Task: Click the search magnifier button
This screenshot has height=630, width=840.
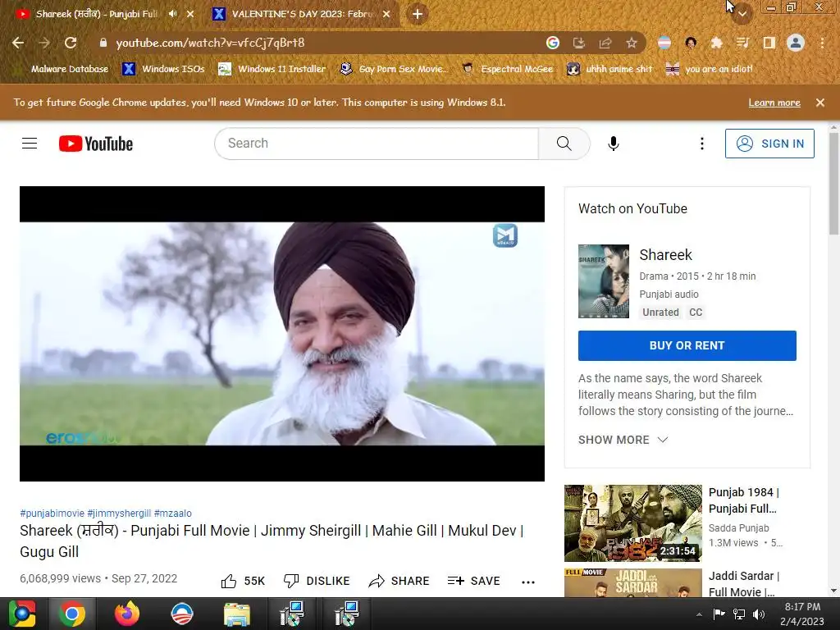Action: [564, 144]
